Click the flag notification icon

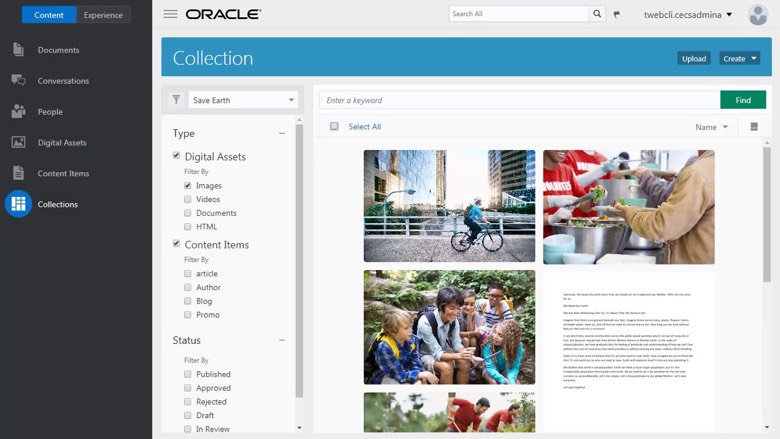pos(617,14)
